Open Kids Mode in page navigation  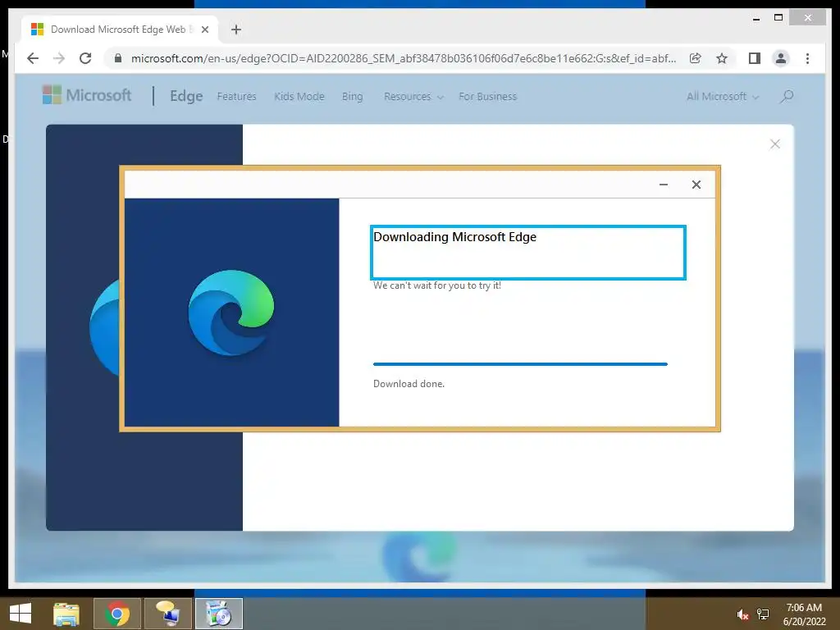click(299, 97)
